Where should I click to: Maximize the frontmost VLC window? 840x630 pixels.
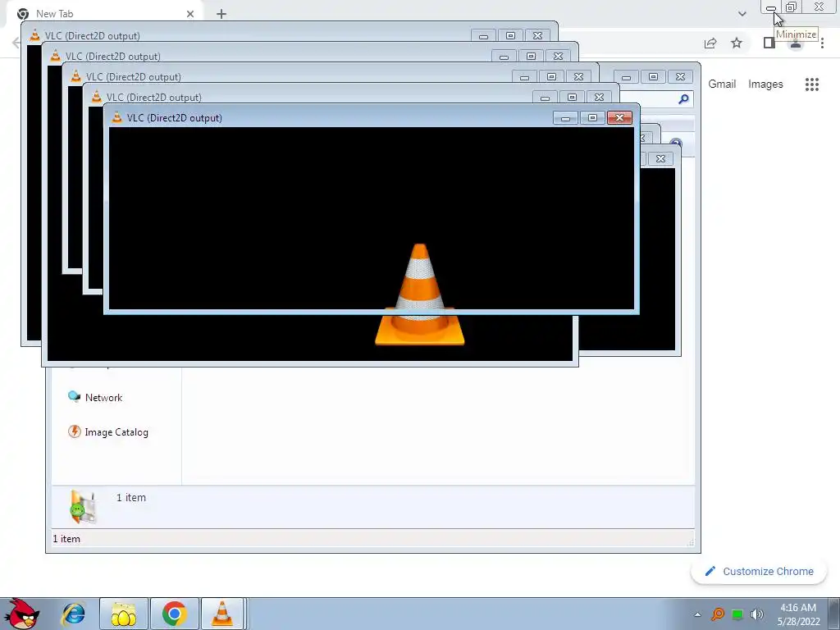592,118
